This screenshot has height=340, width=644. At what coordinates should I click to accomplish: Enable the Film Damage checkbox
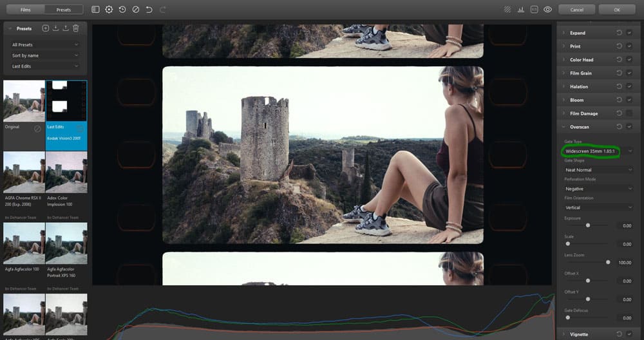(x=629, y=113)
